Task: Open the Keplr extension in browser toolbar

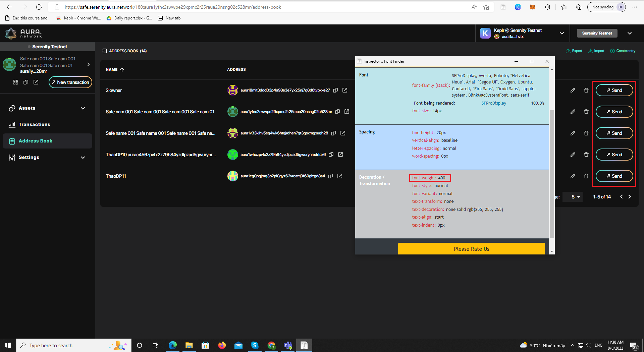Action: pyautogui.click(x=518, y=7)
